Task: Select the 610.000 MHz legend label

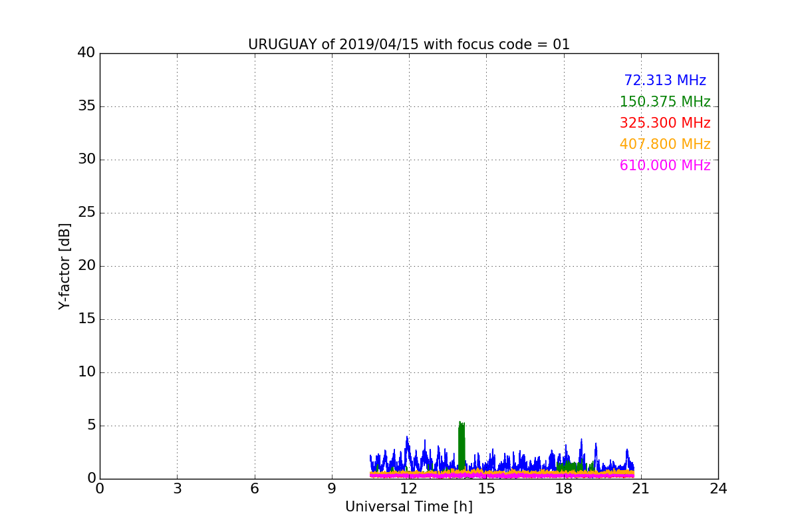Action: 665,166
